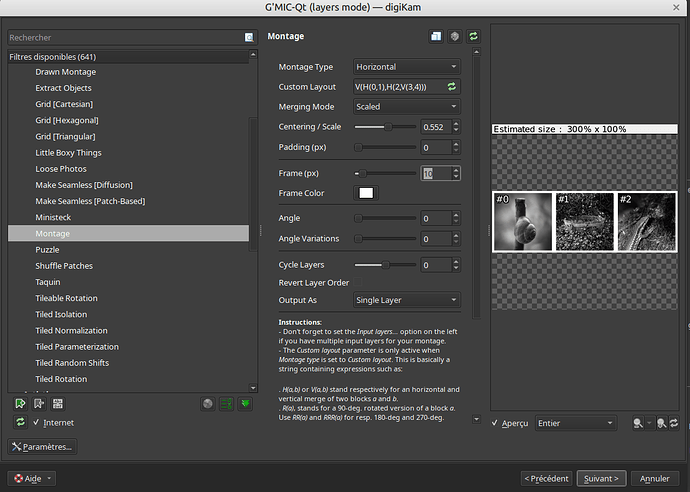The image size is (690, 492).
Task: Click the green reset parameters icon beside Montage title
Action: (473, 36)
